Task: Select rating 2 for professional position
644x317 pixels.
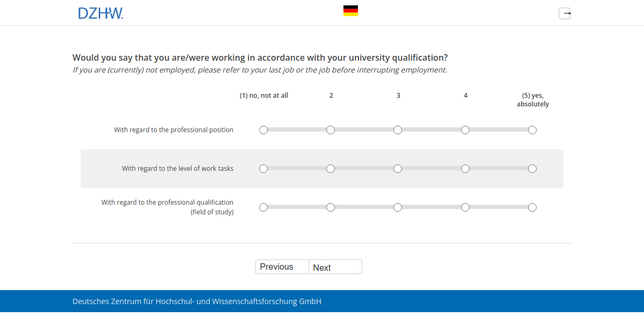Action: (x=331, y=129)
